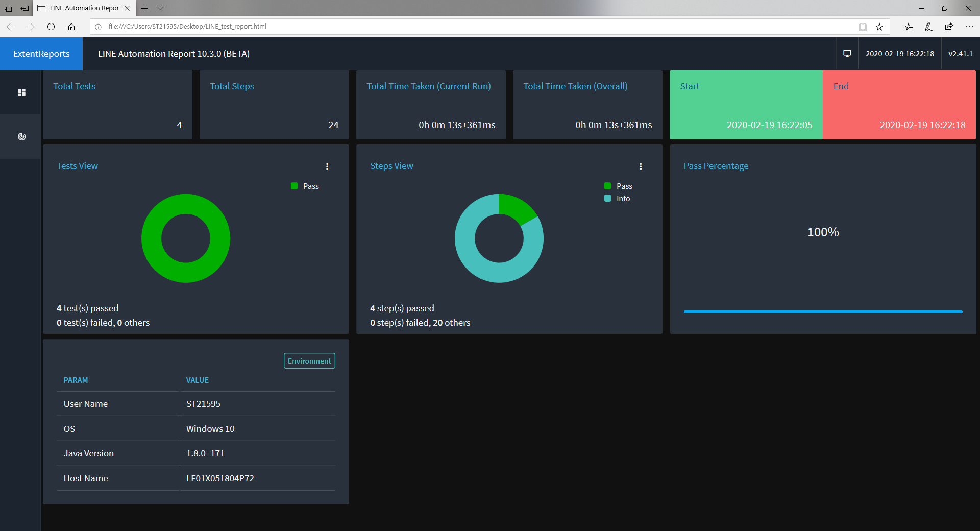Open the dashboard view from the sidebar
This screenshot has height=531, width=980.
click(21, 92)
